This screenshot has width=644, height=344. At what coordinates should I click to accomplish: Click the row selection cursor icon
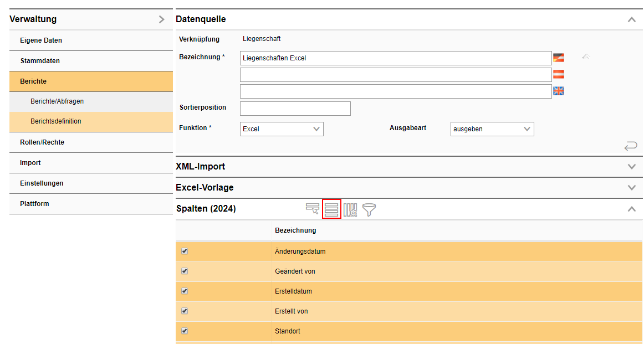point(313,209)
